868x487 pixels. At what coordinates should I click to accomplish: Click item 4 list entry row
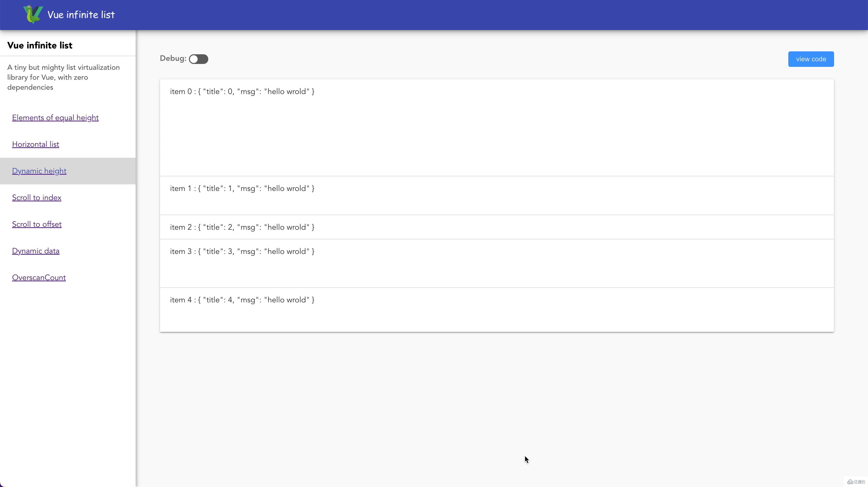pos(496,310)
